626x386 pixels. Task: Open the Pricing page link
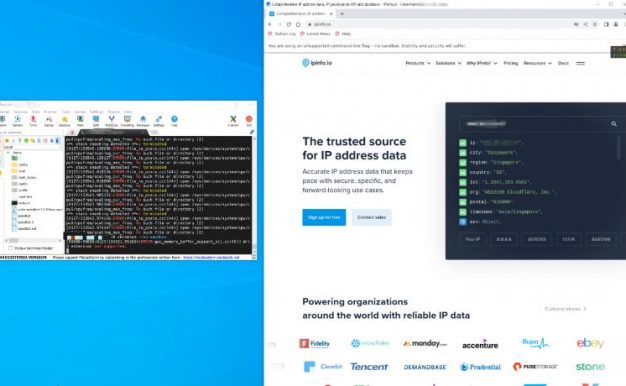510,63
